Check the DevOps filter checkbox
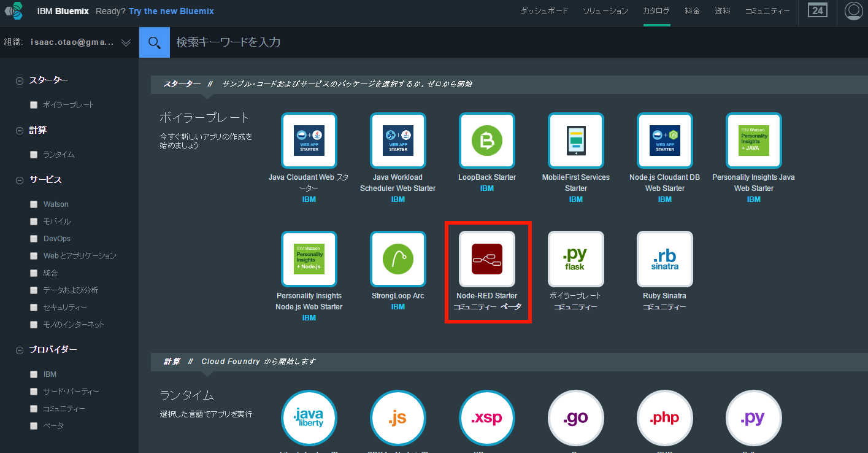 tap(34, 239)
